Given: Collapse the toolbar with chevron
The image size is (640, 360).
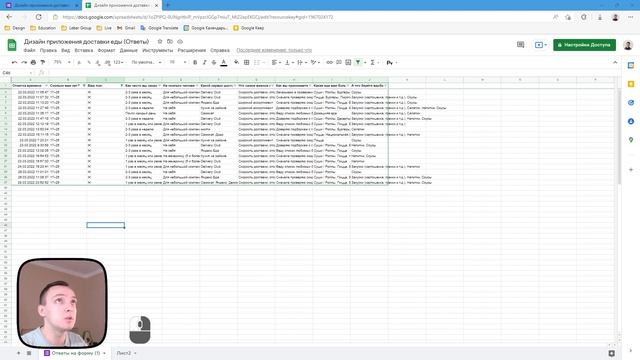Looking at the screenshot, I should [615, 62].
